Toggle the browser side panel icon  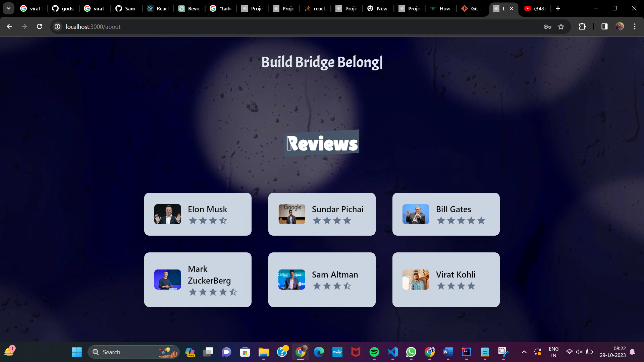click(604, 26)
